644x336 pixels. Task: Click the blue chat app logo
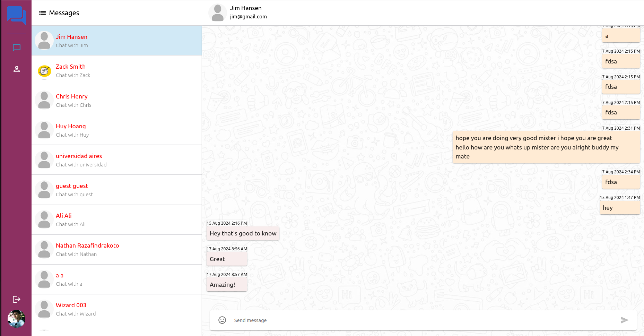click(16, 15)
